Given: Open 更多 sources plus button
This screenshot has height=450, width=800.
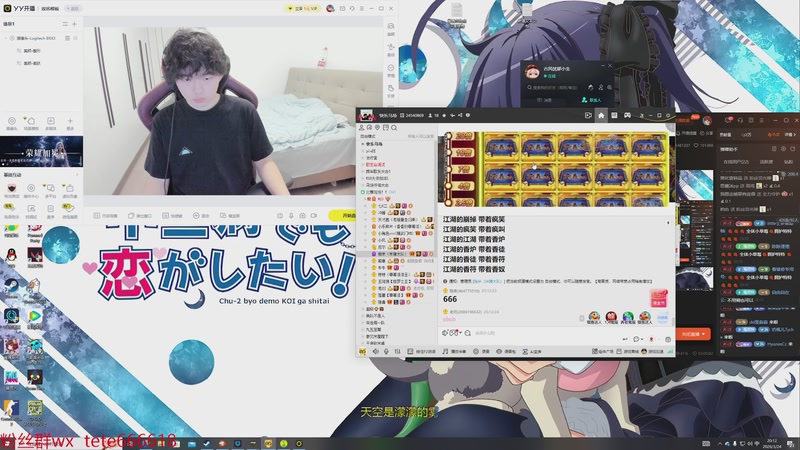Looking at the screenshot, I should (x=70, y=123).
